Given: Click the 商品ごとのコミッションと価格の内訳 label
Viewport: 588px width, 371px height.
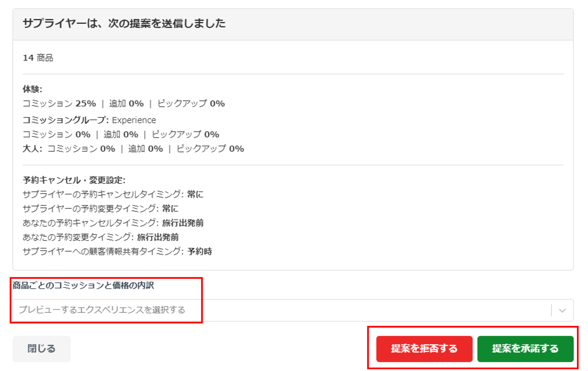Looking at the screenshot, I should [x=83, y=285].
